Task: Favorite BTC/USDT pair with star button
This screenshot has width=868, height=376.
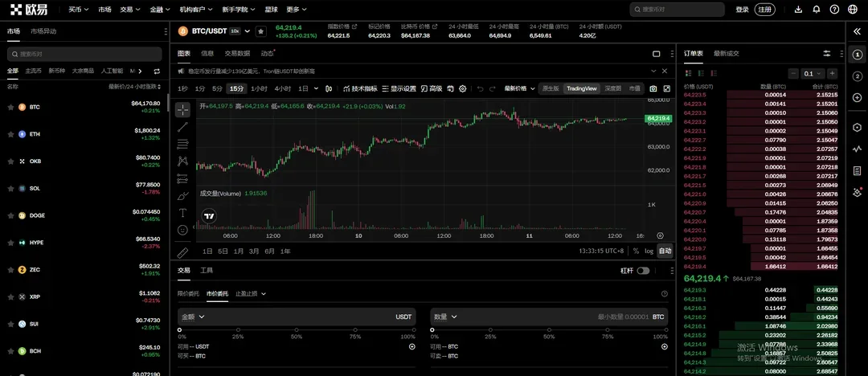Action: pyautogui.click(x=260, y=31)
